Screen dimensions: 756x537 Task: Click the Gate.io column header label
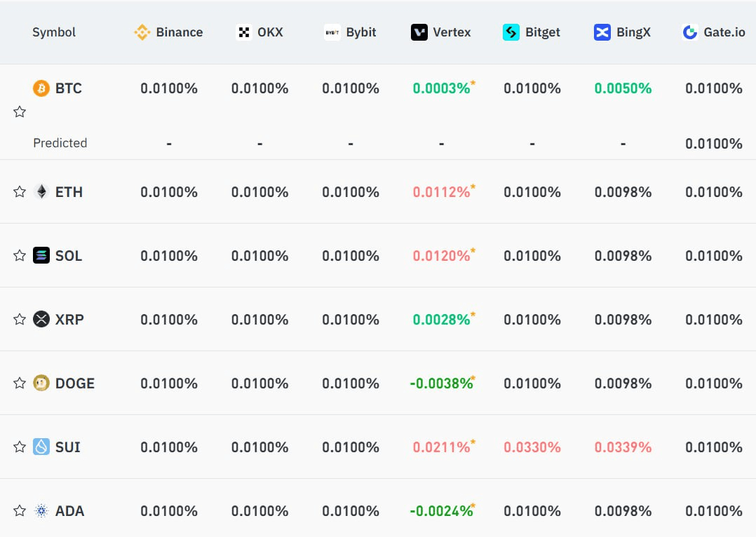pos(724,32)
